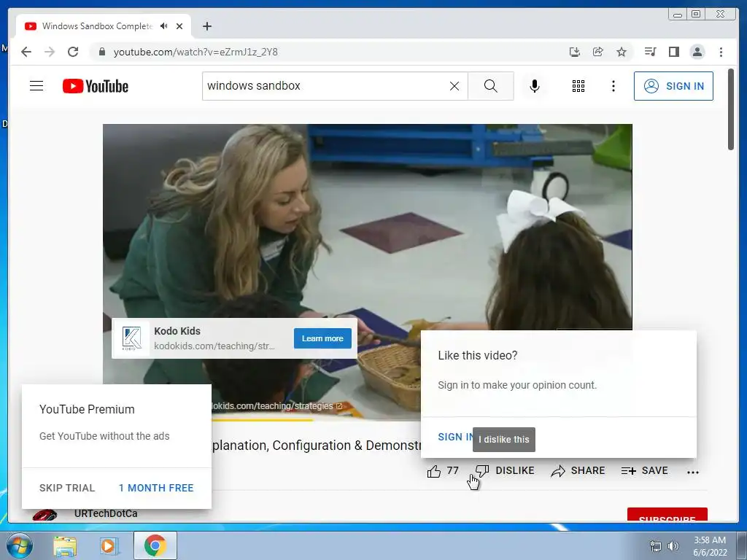Go back with browser back arrow
The width and height of the screenshot is (747, 560).
coord(26,52)
